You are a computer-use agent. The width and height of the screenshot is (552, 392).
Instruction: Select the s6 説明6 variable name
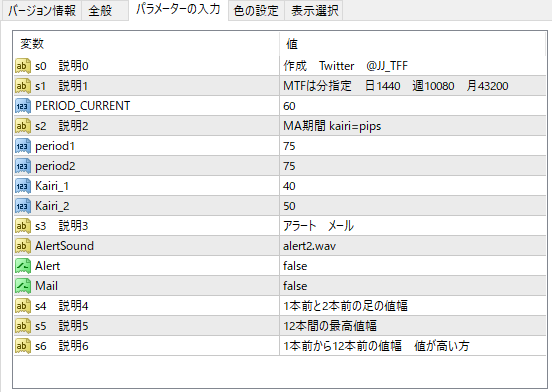point(62,346)
